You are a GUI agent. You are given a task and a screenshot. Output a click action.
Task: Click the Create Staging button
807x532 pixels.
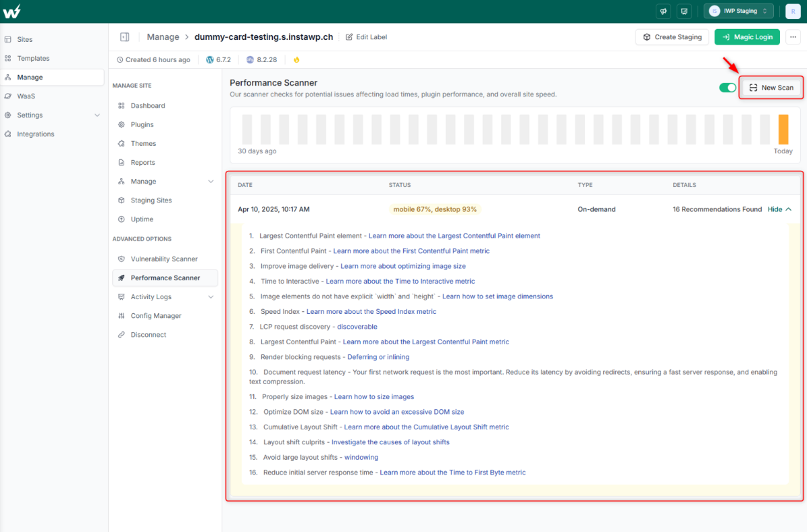672,37
